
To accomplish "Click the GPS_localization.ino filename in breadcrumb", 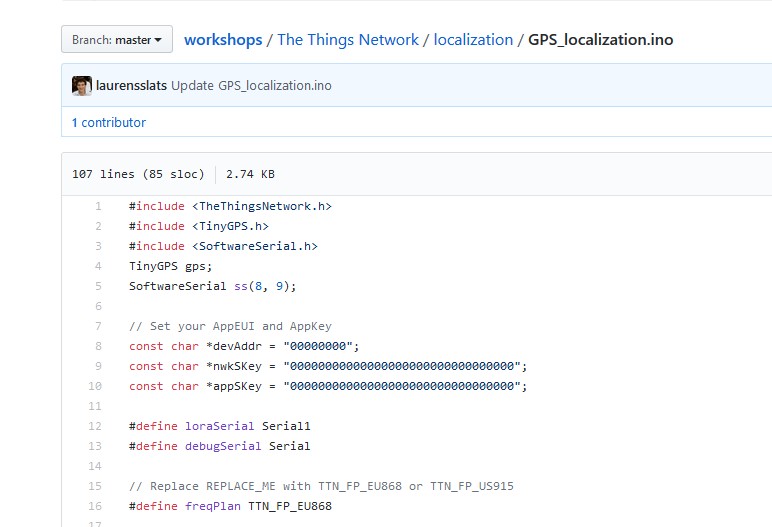I will (x=600, y=40).
